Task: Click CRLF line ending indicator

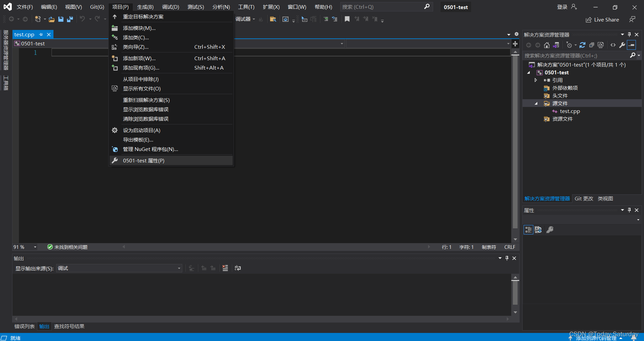Action: (509, 247)
